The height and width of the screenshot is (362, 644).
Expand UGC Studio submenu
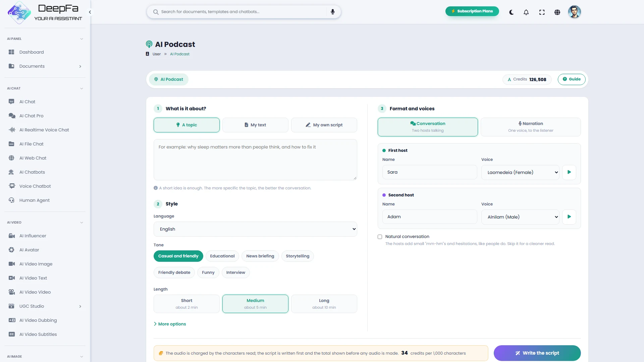[80, 306]
